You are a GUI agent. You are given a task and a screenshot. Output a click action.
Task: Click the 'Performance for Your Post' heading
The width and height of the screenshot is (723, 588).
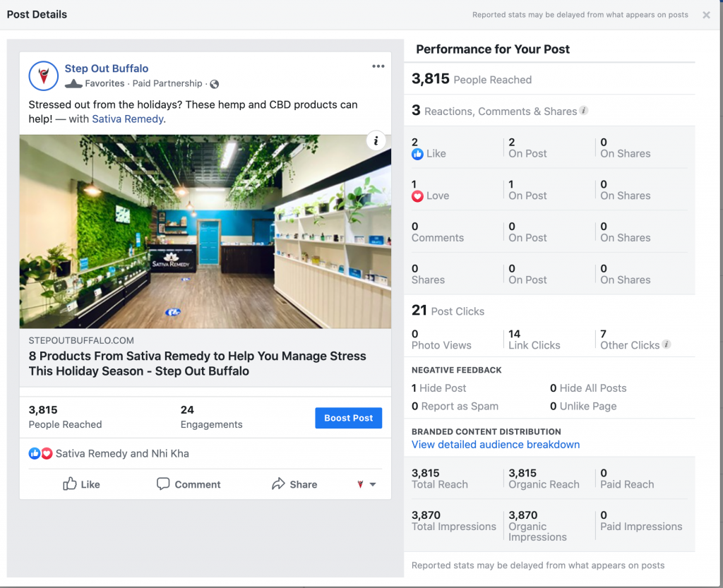[493, 49]
